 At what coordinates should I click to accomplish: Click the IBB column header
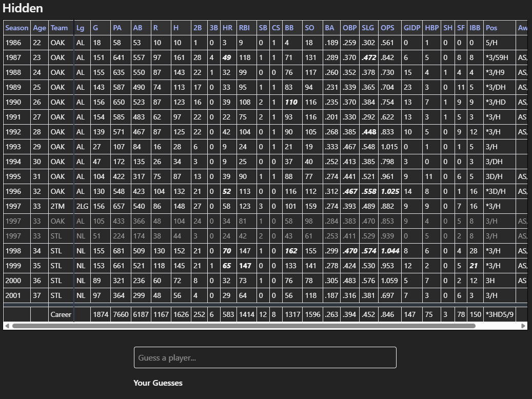(x=475, y=28)
